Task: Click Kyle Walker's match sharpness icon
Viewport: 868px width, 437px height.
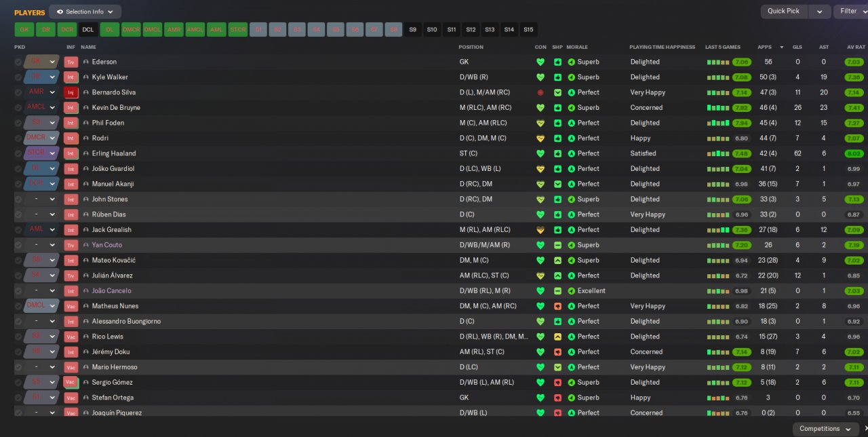Action: 557,77
